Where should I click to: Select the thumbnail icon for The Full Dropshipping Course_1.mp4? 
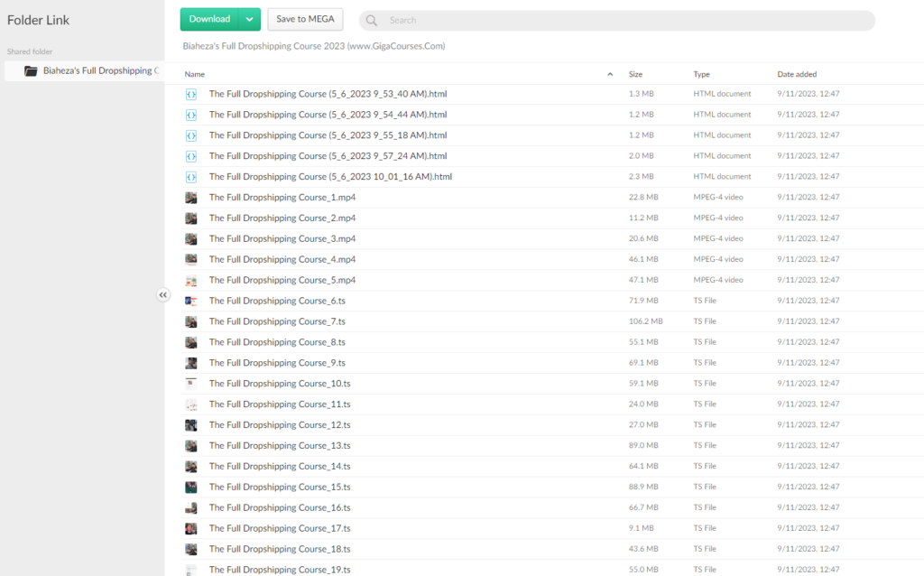click(192, 197)
